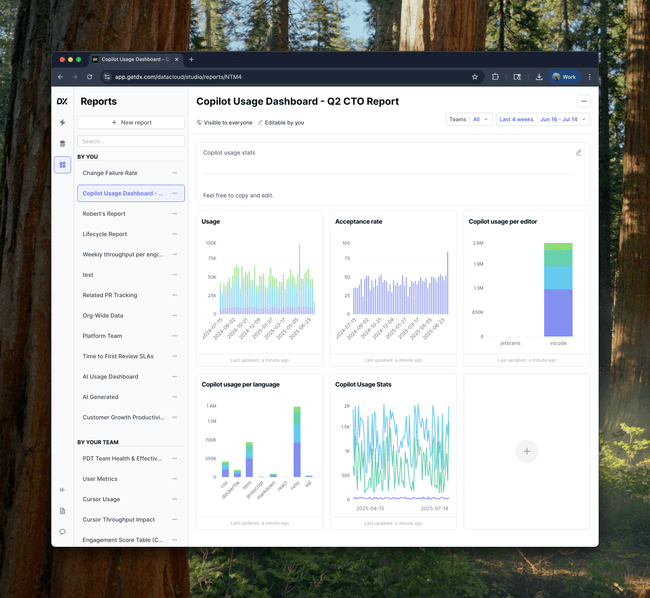
Task: Click the browser back arrow
Action: click(x=61, y=77)
